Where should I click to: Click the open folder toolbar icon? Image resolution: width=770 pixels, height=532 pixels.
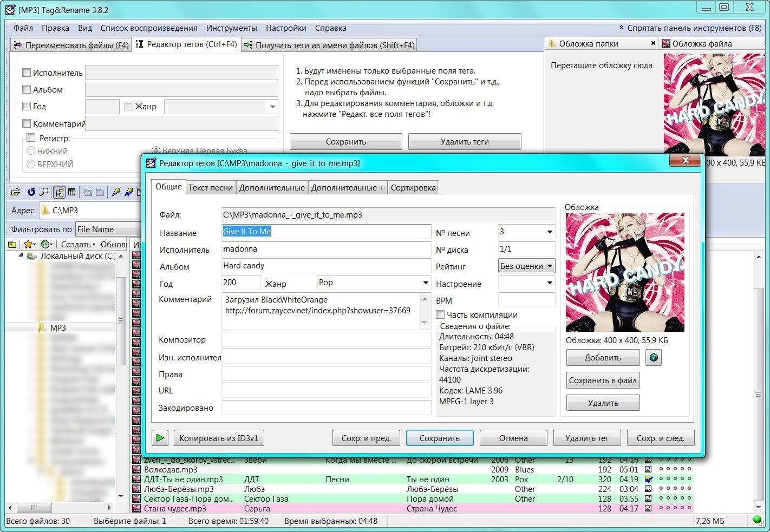(15, 192)
